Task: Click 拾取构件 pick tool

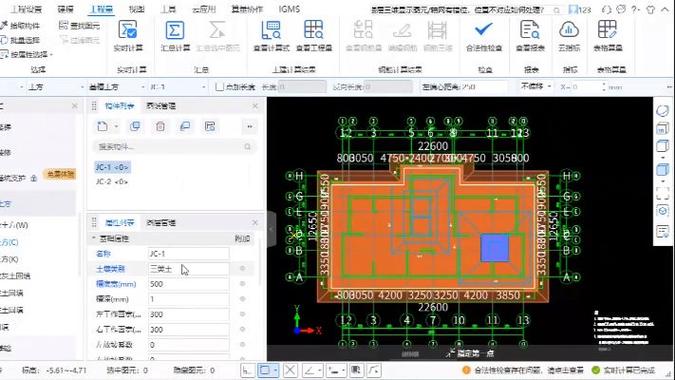Action: pyautogui.click(x=20, y=26)
